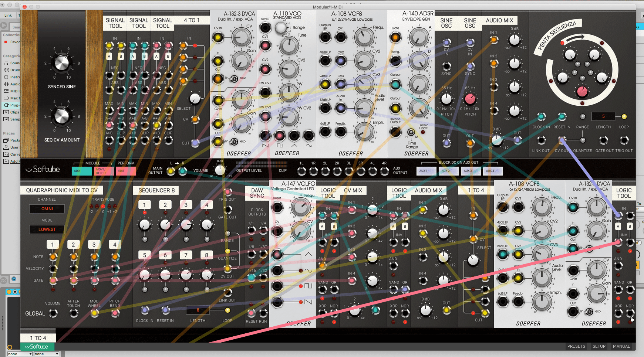Open the MIDI Channel OMNI selector
The image size is (644, 357).
[47, 209]
